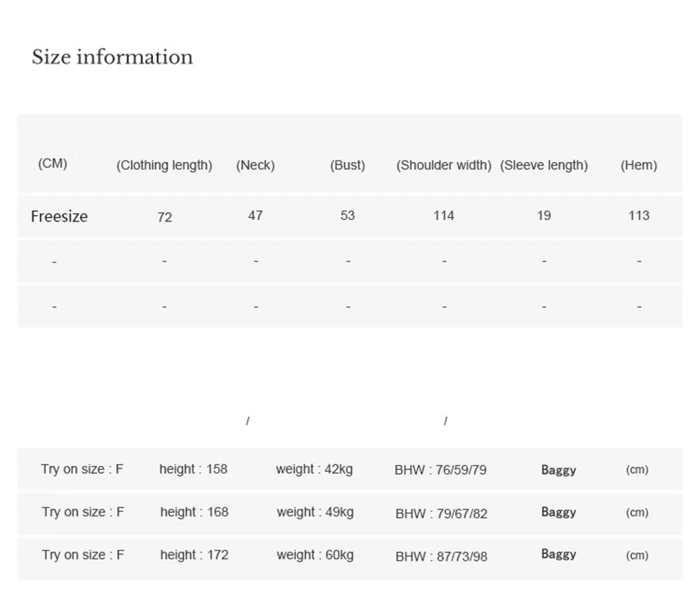
Task: Click the height : 172 entry
Action: pos(194,555)
